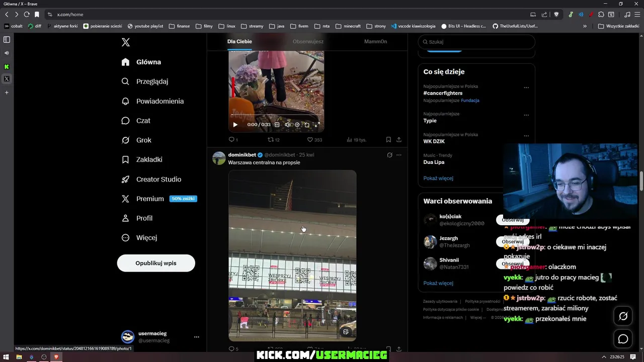Viewport: 644px width, 362px height.
Task: Open video player settings gear
Action: 297,125
